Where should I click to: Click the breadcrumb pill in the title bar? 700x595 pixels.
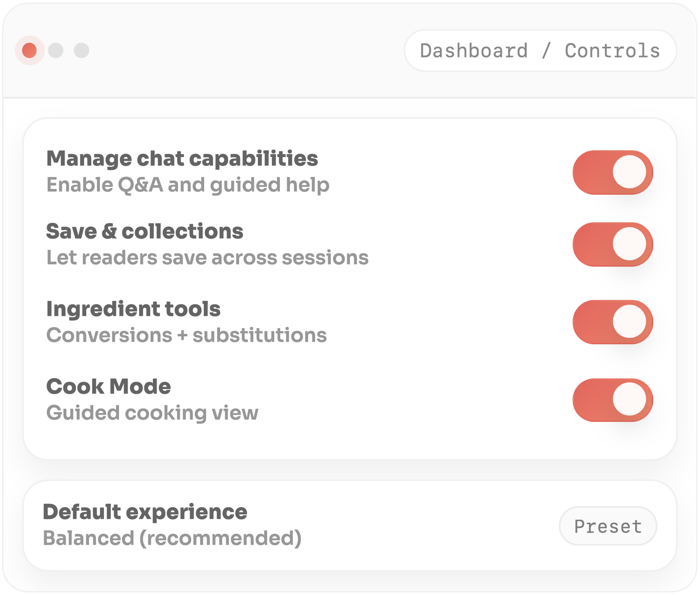pos(540,50)
